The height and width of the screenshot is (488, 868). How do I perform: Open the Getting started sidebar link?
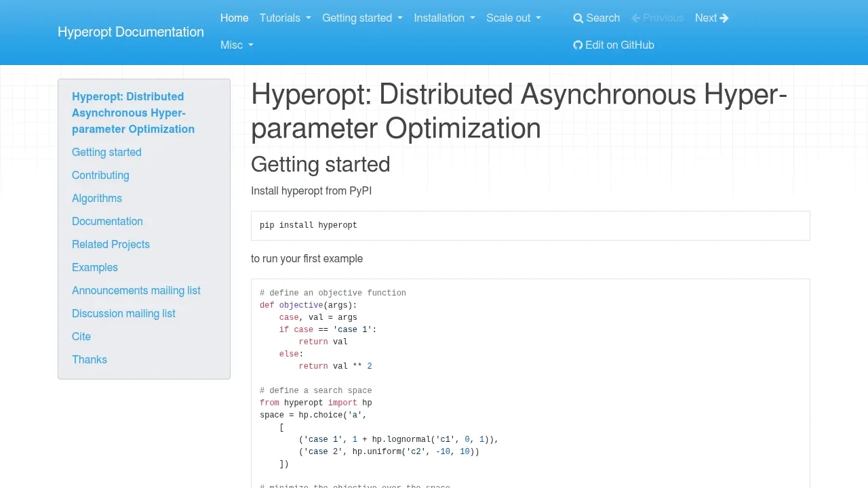(x=106, y=152)
